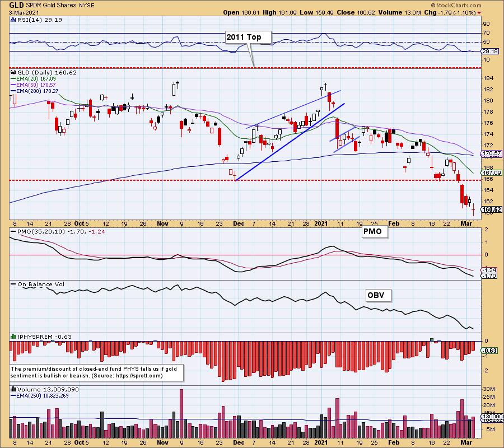This screenshot has height=448, width=504.
Task: Click the '3-Mar-2021' chart date
Action: point(24,12)
